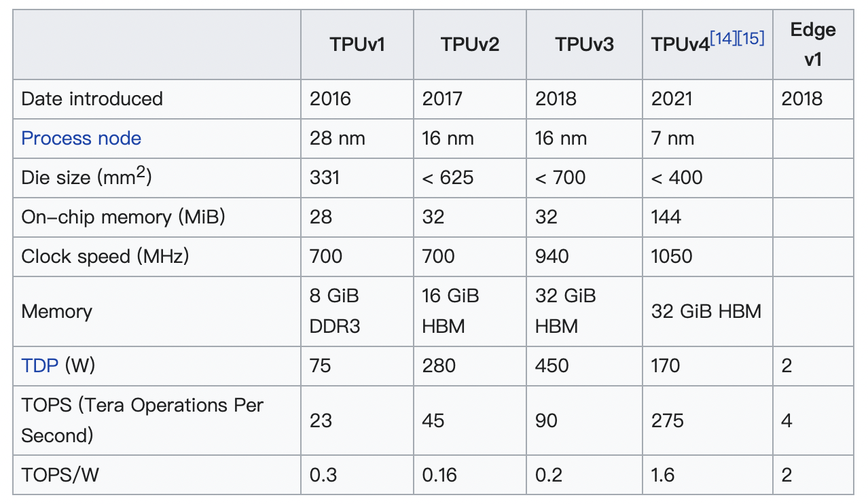Select the "0.16" TOPS/W cell
This screenshot has height=504, width=868.
pyautogui.click(x=439, y=474)
